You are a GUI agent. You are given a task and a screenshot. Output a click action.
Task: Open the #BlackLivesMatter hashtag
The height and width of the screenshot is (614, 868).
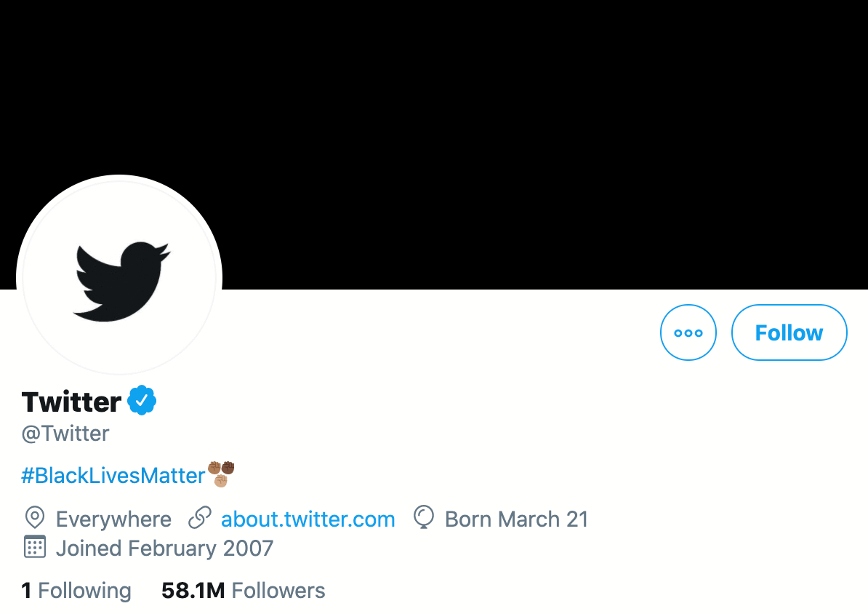(x=113, y=476)
